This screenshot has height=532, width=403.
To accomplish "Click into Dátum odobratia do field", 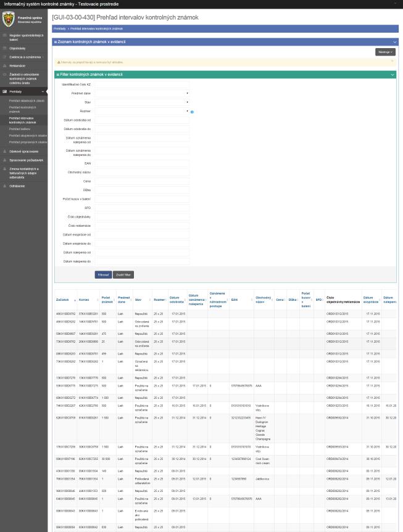I will (142, 129).
